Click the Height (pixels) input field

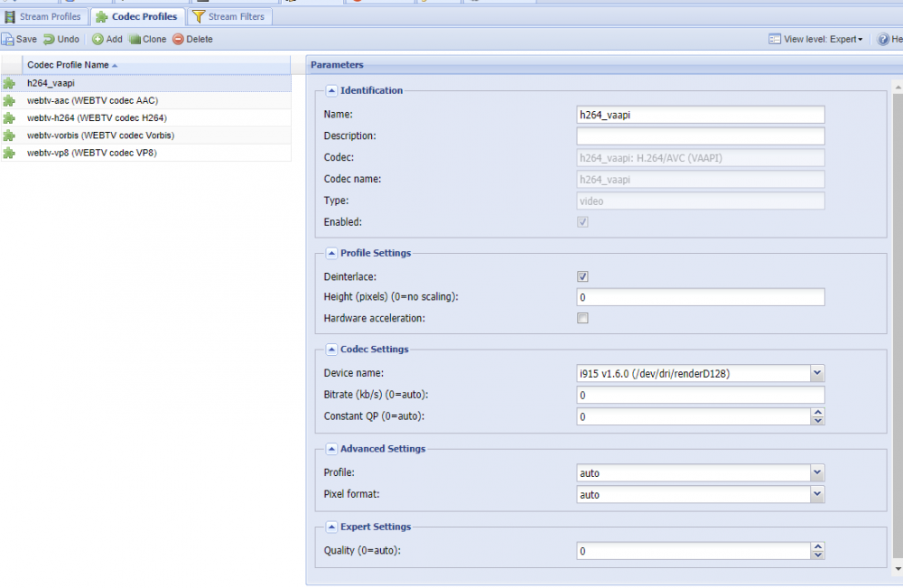click(701, 297)
